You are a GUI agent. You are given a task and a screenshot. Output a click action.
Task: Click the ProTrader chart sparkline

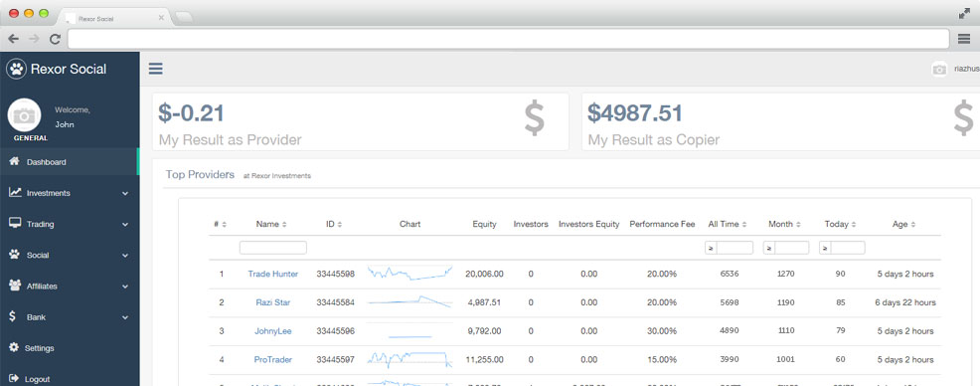(x=409, y=359)
